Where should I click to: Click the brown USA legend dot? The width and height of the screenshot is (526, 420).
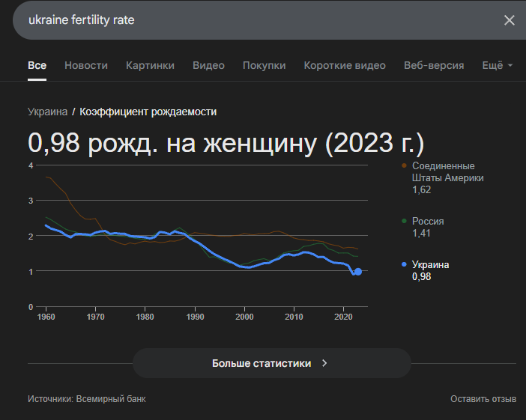tap(404, 165)
